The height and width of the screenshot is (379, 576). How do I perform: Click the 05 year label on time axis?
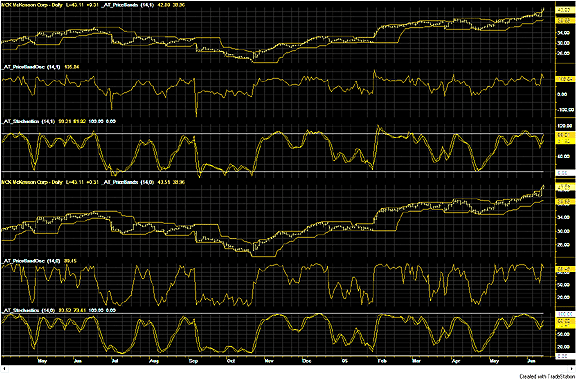click(344, 361)
